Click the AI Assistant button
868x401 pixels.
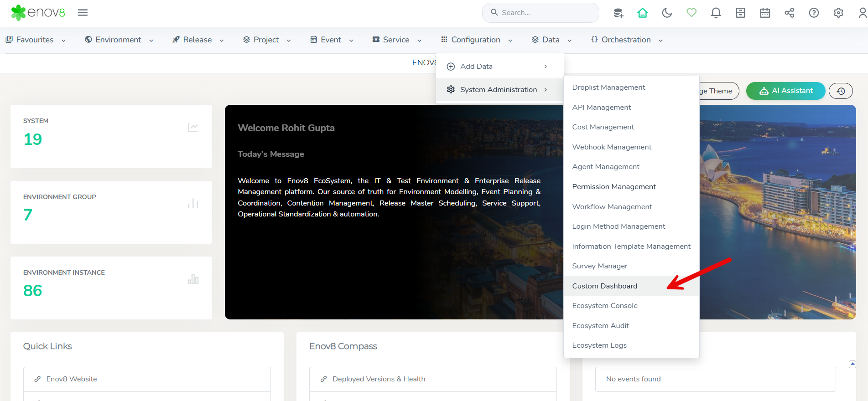coord(785,91)
